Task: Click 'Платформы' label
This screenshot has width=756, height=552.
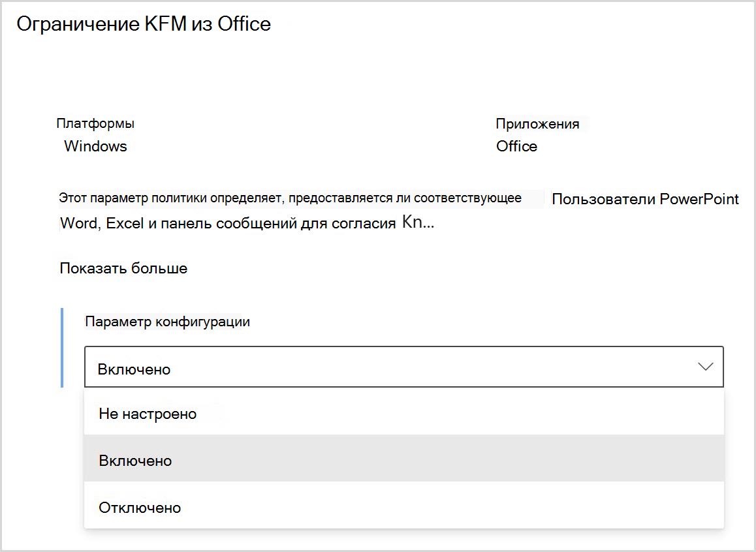Action: coord(95,123)
